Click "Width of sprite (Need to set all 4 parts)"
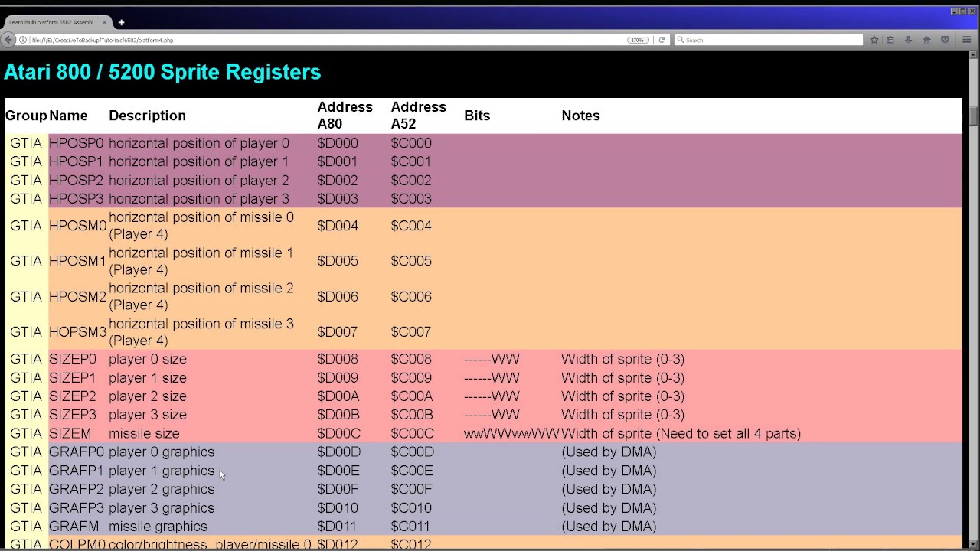 (681, 434)
